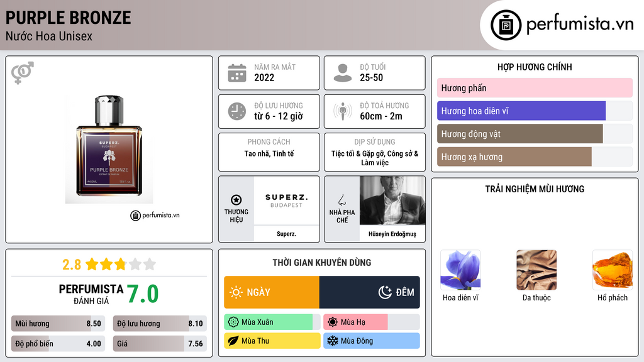Click the fifth grey rating star

pyautogui.click(x=150, y=264)
